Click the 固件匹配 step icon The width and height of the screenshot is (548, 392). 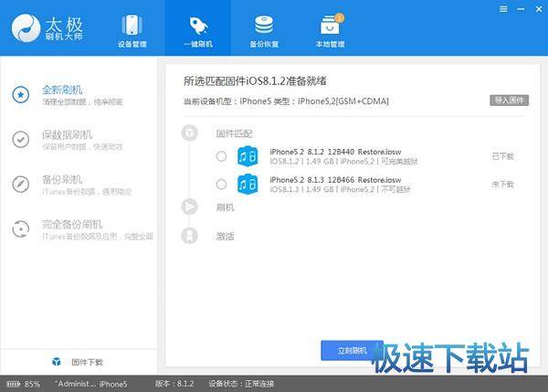189,132
